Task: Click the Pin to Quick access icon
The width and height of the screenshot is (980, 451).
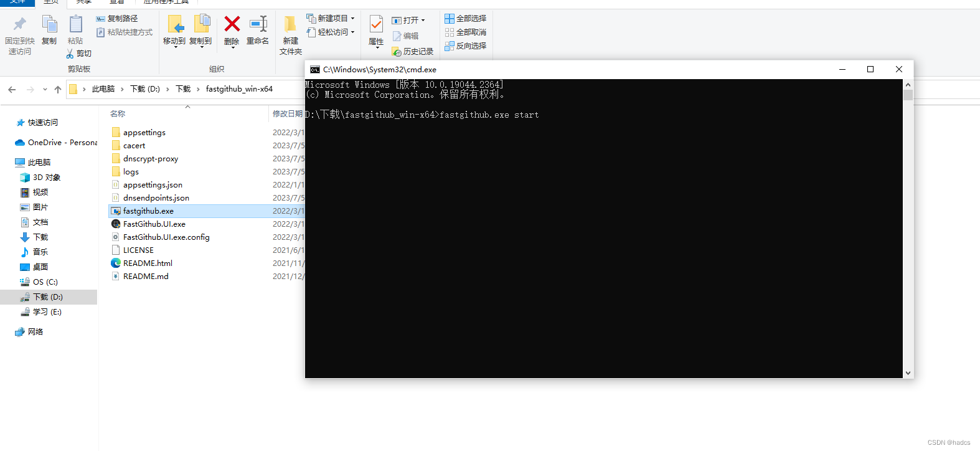Action: click(20, 24)
